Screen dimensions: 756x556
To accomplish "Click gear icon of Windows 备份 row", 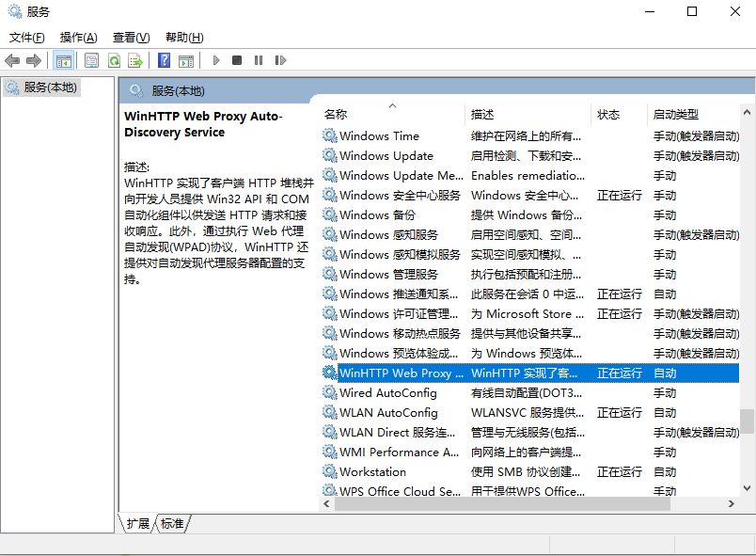I will coord(330,215).
